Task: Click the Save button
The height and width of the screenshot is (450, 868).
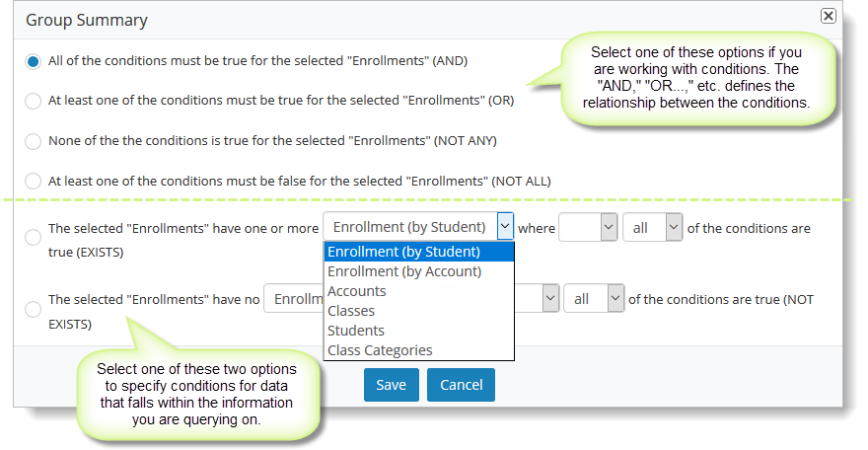Action: [x=392, y=385]
